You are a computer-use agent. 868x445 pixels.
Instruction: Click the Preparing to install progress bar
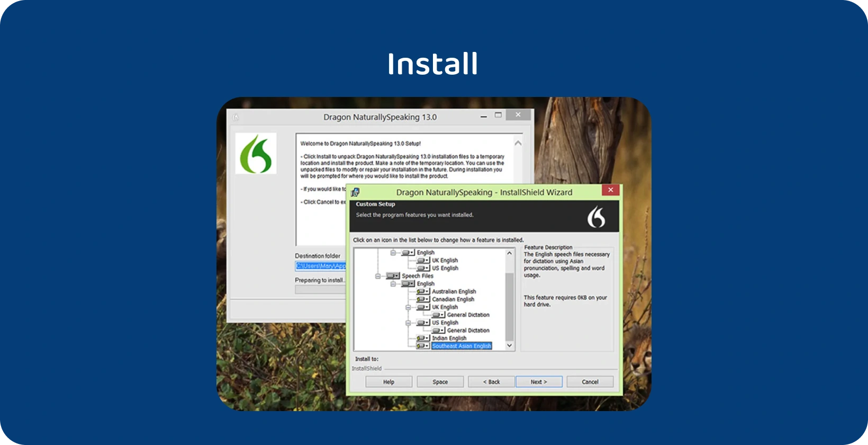(x=321, y=290)
